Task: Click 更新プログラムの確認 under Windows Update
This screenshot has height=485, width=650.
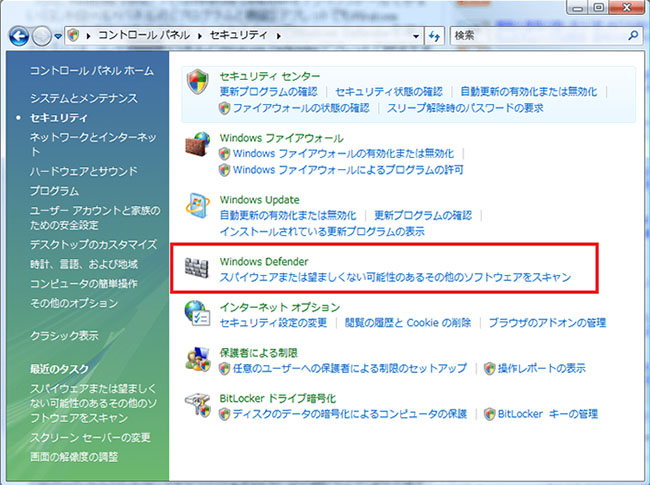Action: click(x=423, y=215)
